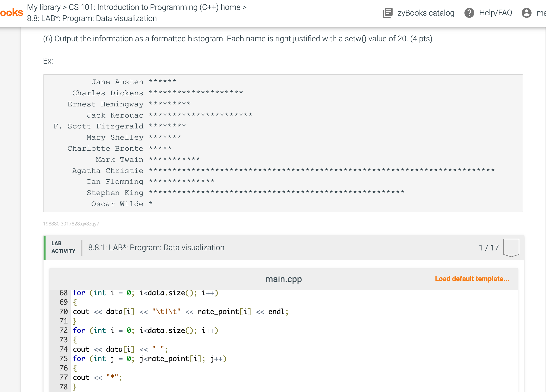Click the zyBooks catalog text label
The image size is (546, 392).
pyautogui.click(x=426, y=13)
